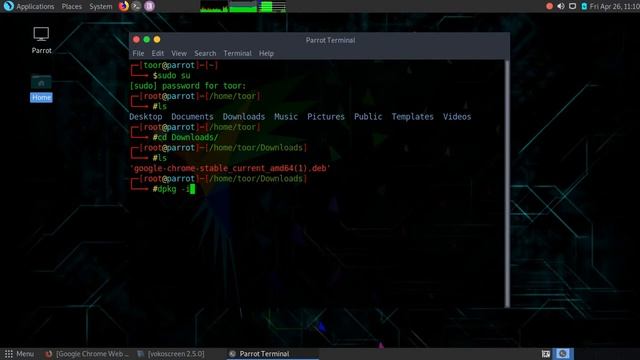Open the Menu button in bottom panel
Screen dimensions: 640x360
tap(19, 354)
